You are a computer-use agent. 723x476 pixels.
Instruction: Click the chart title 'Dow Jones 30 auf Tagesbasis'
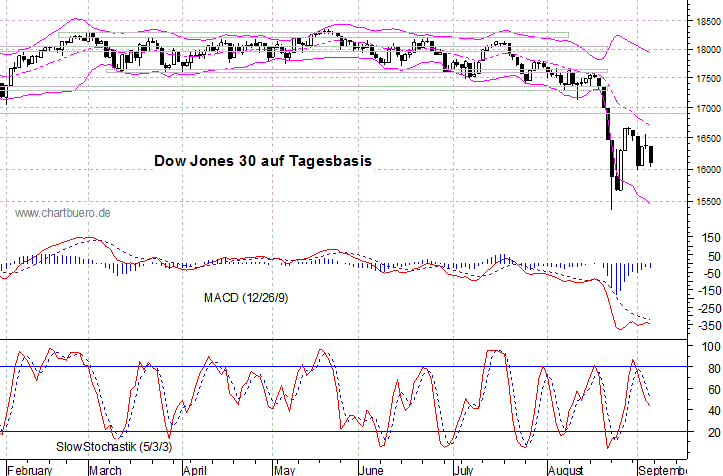click(263, 161)
